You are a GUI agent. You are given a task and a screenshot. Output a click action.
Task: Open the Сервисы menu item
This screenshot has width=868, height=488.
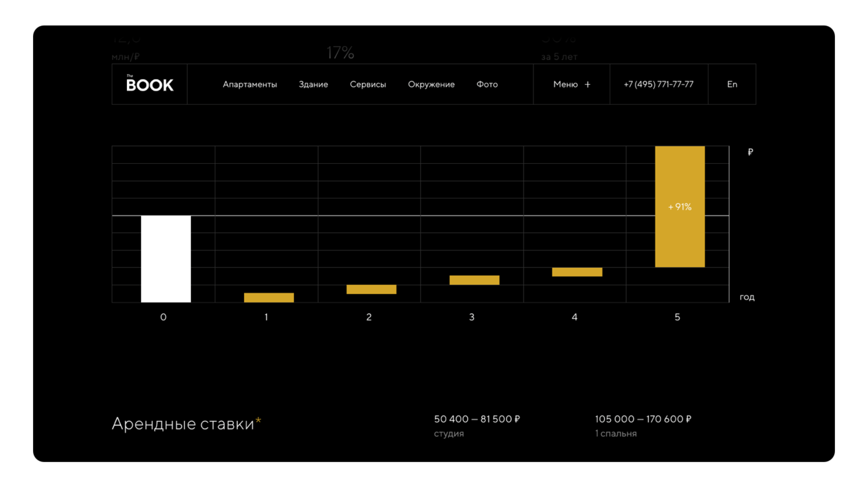coord(368,84)
